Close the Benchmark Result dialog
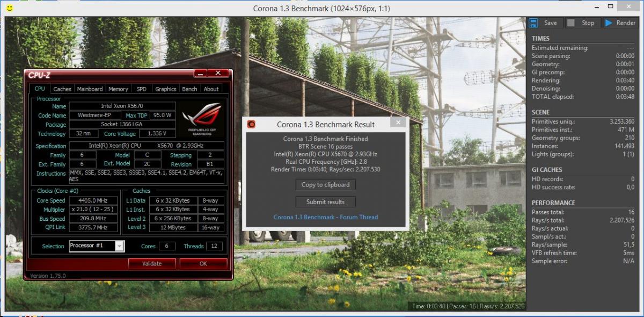Image resolution: width=644 pixels, height=317 pixels. (398, 123)
